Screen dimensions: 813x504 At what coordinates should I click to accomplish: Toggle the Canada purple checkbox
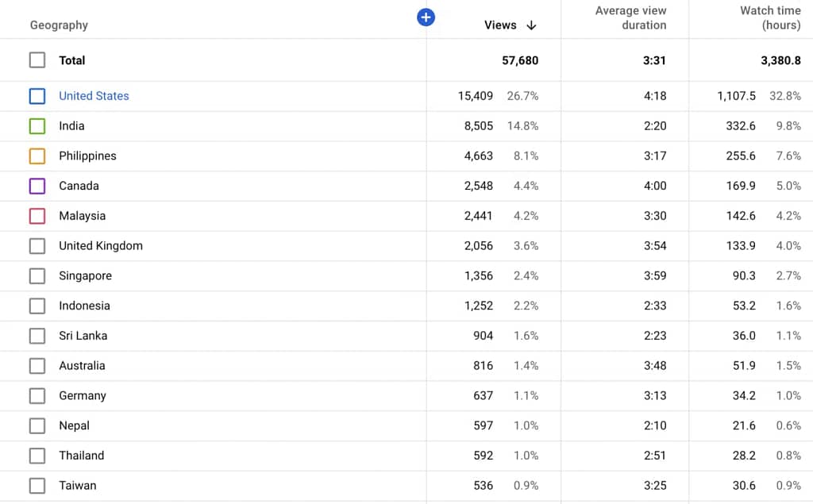click(37, 186)
